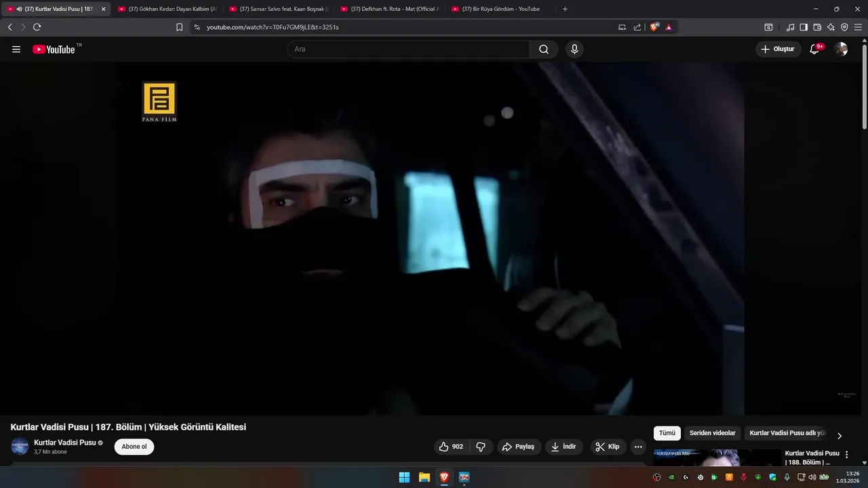868x488 pixels.
Task: Close the active Kurtlar Vadisi Pusu tab
Action: [x=104, y=9]
